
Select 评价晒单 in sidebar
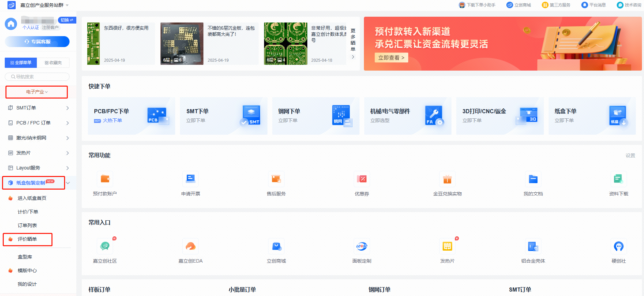27,239
